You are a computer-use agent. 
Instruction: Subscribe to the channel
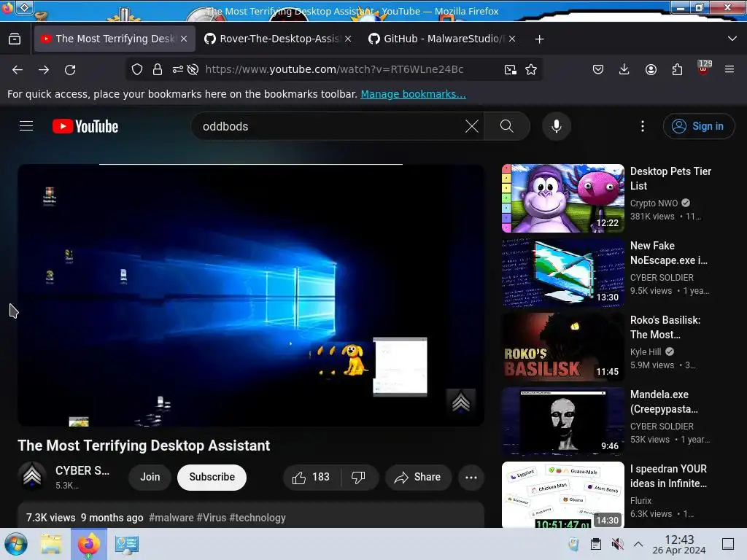[212, 477]
